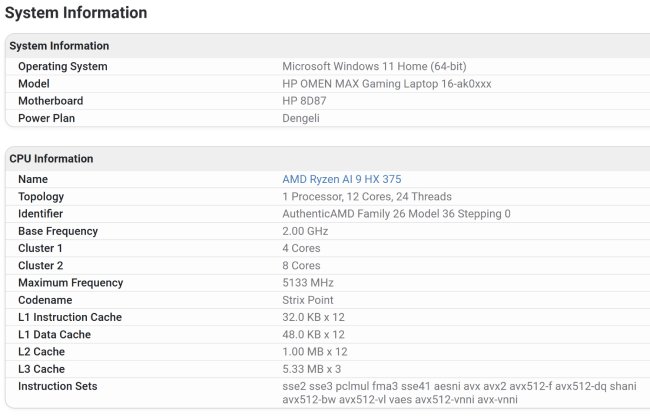Image resolution: width=650 pixels, height=419 pixels.
Task: Select the L1 Instruction Cache row label
Action: tap(70, 317)
